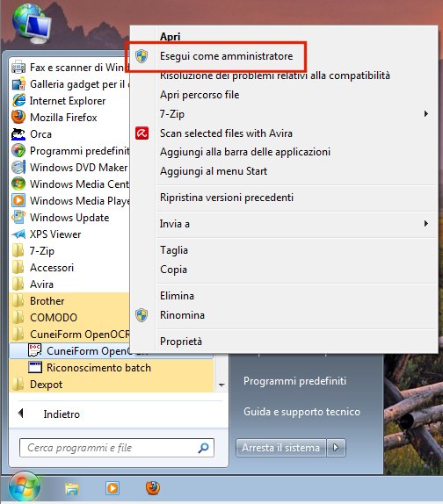Open Programmi predefiniti in right pane
Image resolution: width=443 pixels, height=504 pixels.
(x=294, y=381)
